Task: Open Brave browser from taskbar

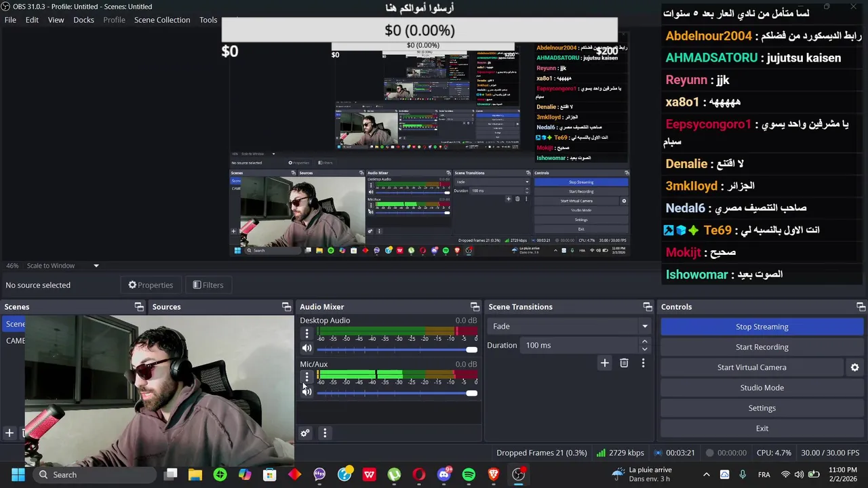Action: click(x=494, y=474)
